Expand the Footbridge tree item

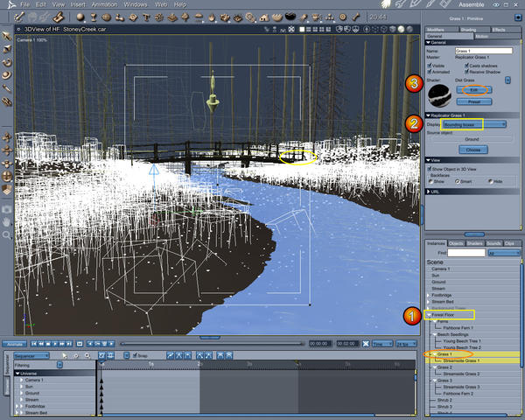[428, 296]
